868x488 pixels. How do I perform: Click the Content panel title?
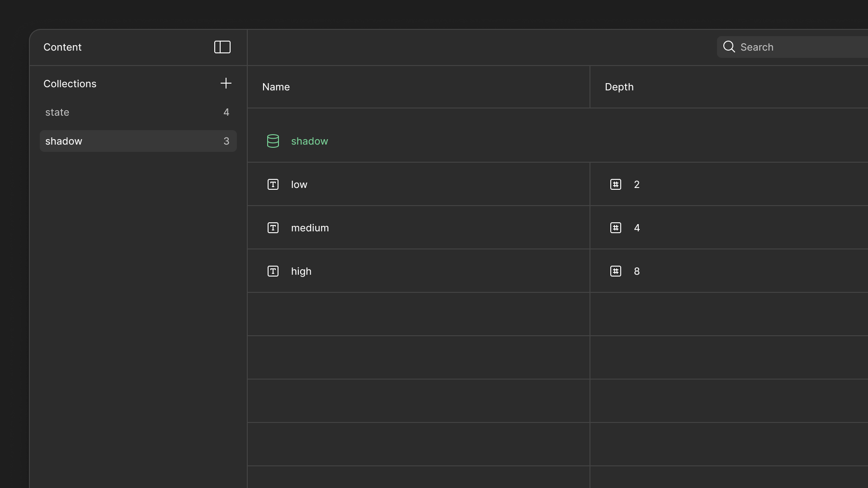coord(62,47)
